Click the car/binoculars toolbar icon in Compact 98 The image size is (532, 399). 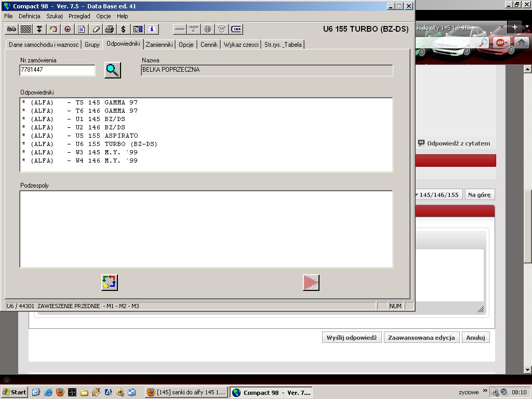(x=11, y=29)
